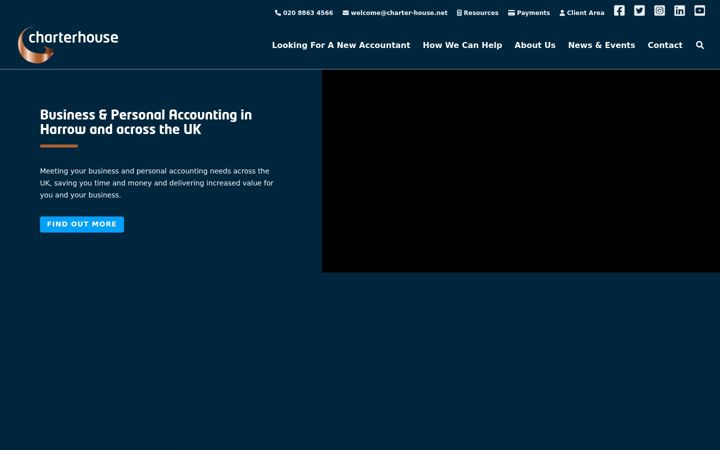Image resolution: width=720 pixels, height=450 pixels.
Task: Email welcome@charter-house.net link
Action: 395,13
